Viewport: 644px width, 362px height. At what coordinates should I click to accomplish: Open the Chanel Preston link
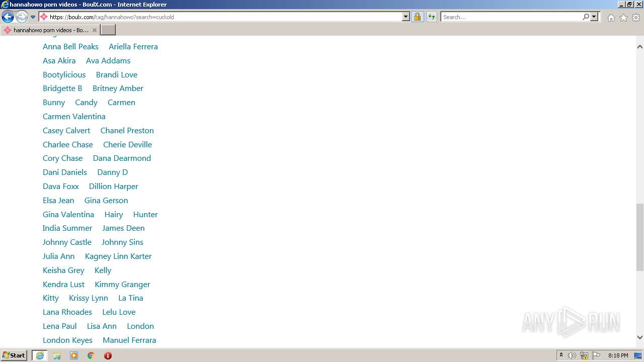tap(127, 130)
